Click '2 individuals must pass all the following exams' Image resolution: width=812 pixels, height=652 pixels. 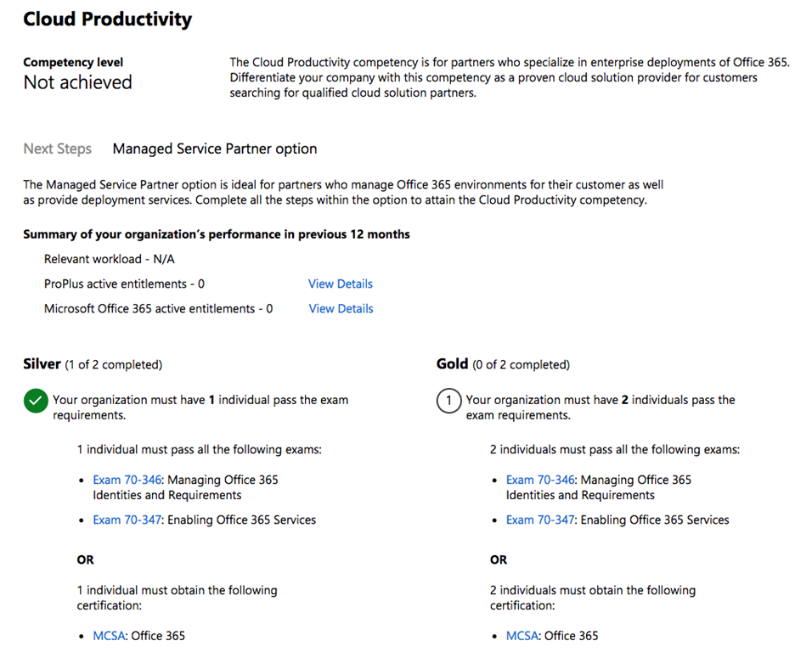615,449
